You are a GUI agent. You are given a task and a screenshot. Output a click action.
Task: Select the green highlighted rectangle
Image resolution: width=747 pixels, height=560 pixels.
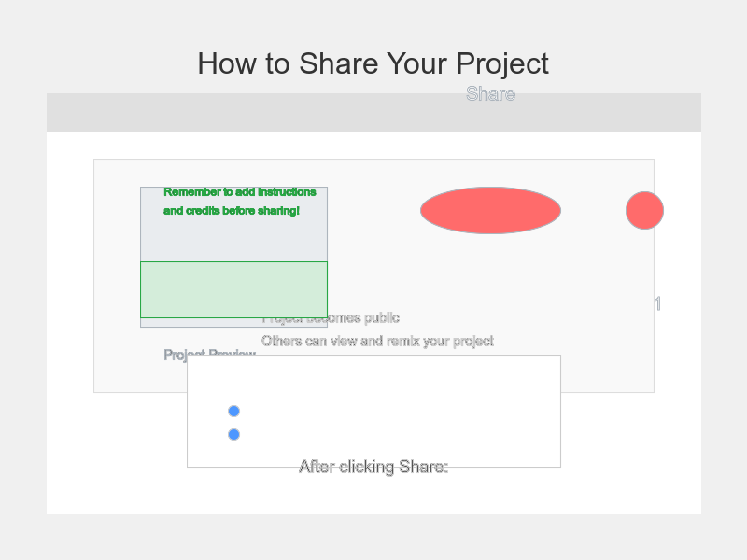(233, 289)
